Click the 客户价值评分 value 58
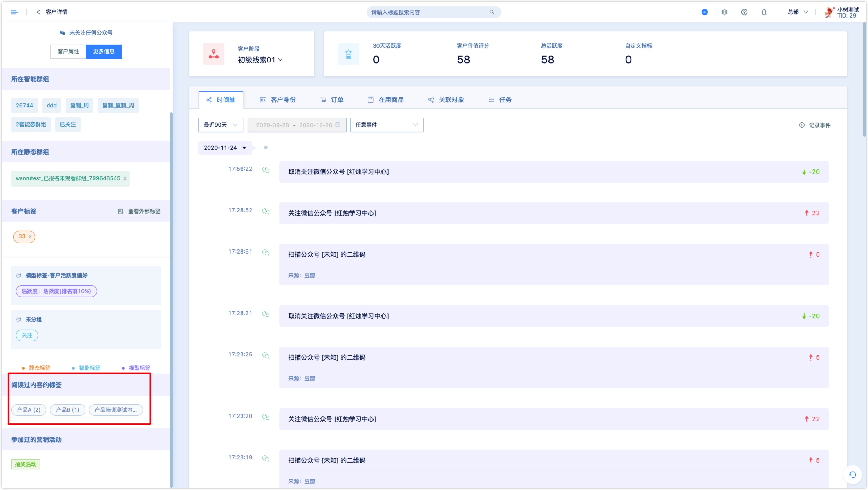This screenshot has height=490, width=868. point(463,60)
